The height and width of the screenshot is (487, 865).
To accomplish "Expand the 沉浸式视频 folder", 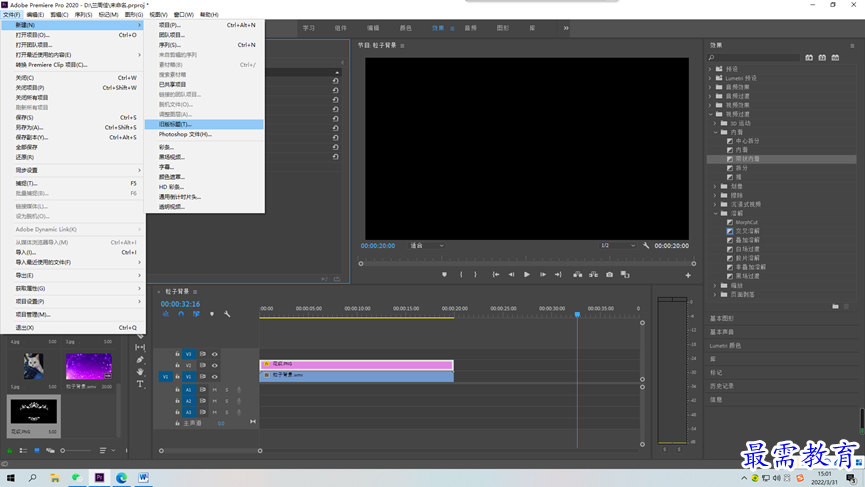I will coord(716,204).
